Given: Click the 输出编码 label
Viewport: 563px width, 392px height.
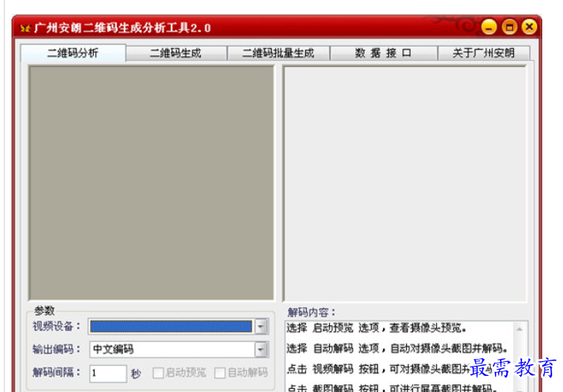Looking at the screenshot, I should [57, 349].
